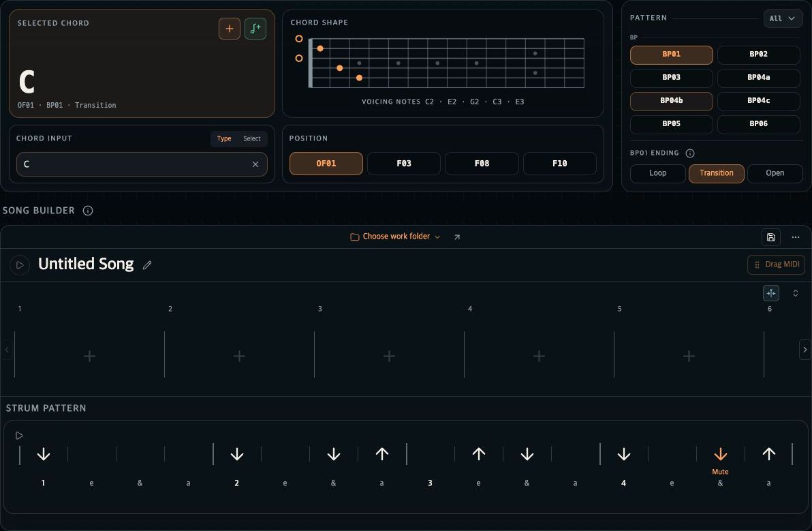Click the expand/collapse vertical arrows icon
The width and height of the screenshot is (812, 531).
[796, 293]
